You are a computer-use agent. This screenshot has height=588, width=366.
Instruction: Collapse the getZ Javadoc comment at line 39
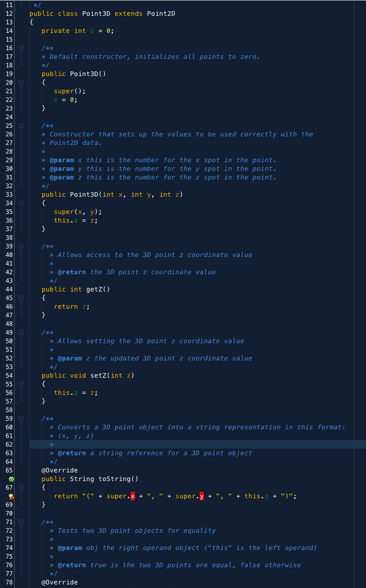(x=21, y=246)
